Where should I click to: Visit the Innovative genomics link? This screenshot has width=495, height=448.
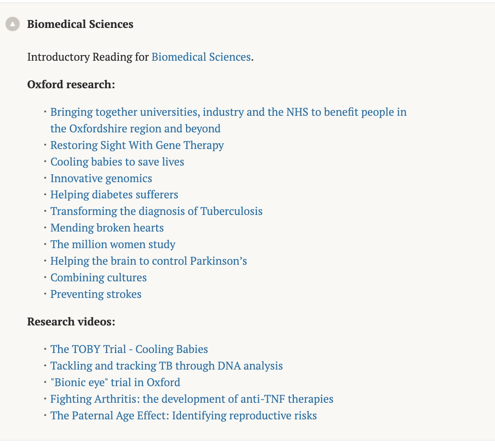[x=101, y=178]
